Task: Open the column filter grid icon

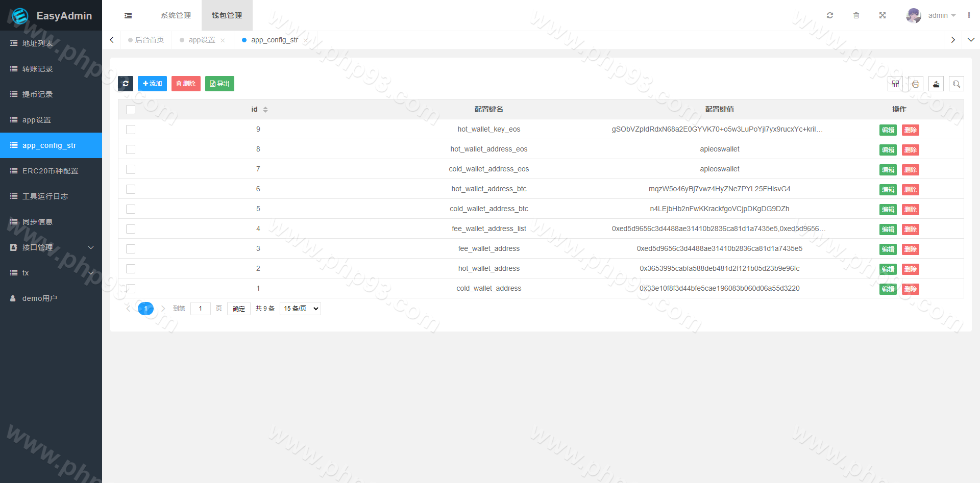Action: 895,84
